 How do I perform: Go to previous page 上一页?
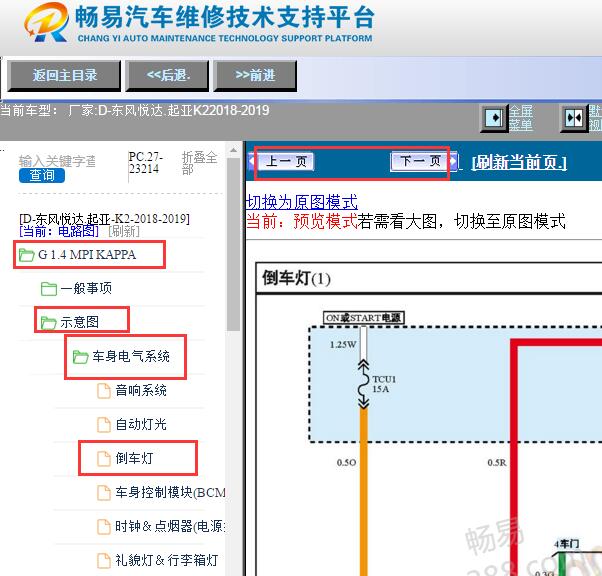(286, 161)
